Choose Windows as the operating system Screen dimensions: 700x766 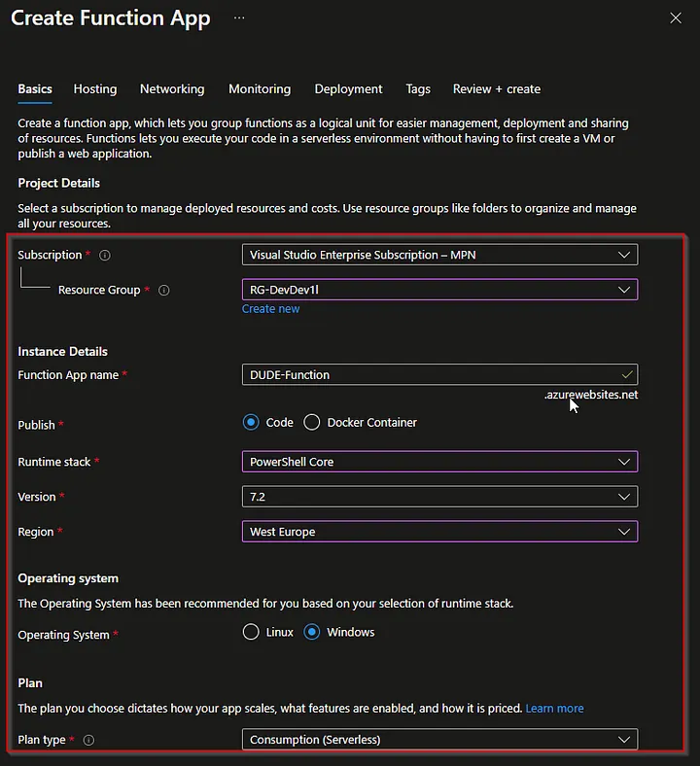312,632
